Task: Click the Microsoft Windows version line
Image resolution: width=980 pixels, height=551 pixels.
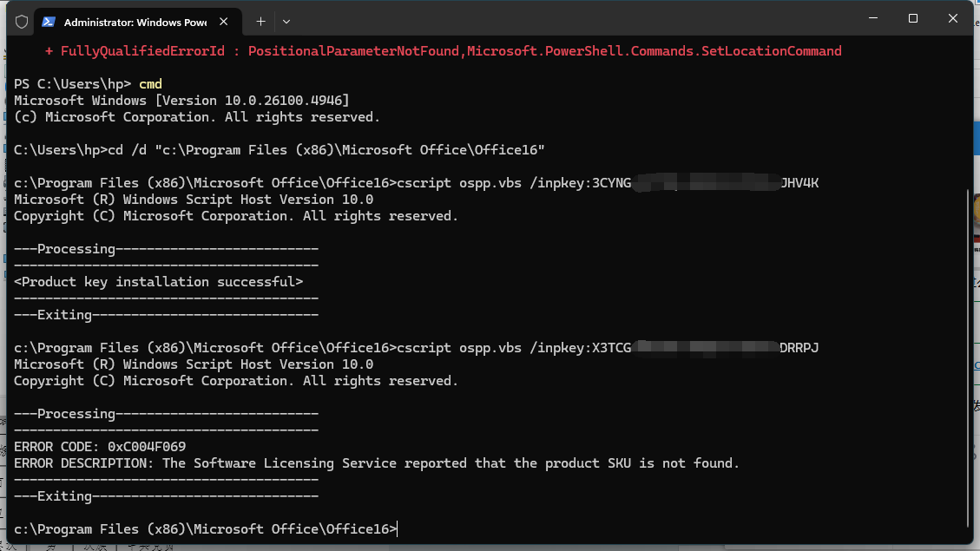Action: 181,101
